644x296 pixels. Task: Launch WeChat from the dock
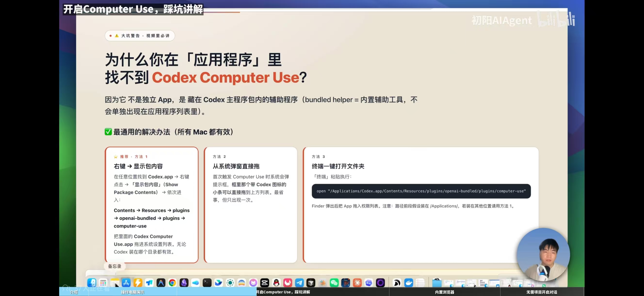tap(334, 283)
